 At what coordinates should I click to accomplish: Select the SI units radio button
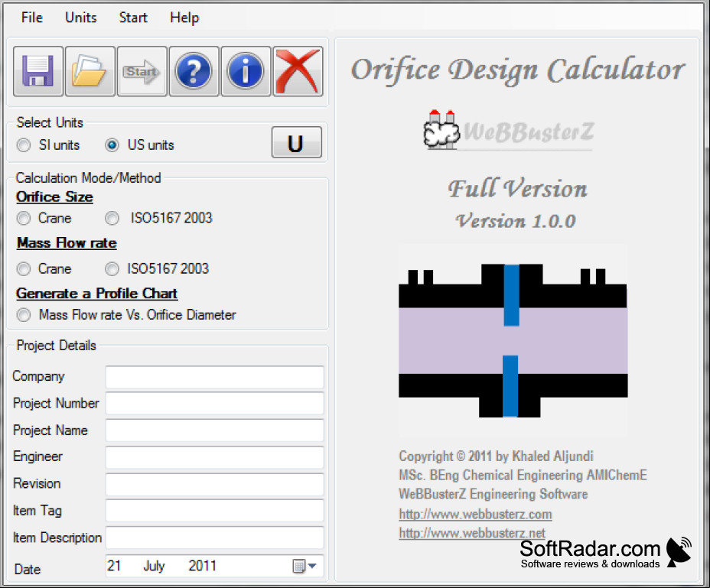[x=24, y=145]
